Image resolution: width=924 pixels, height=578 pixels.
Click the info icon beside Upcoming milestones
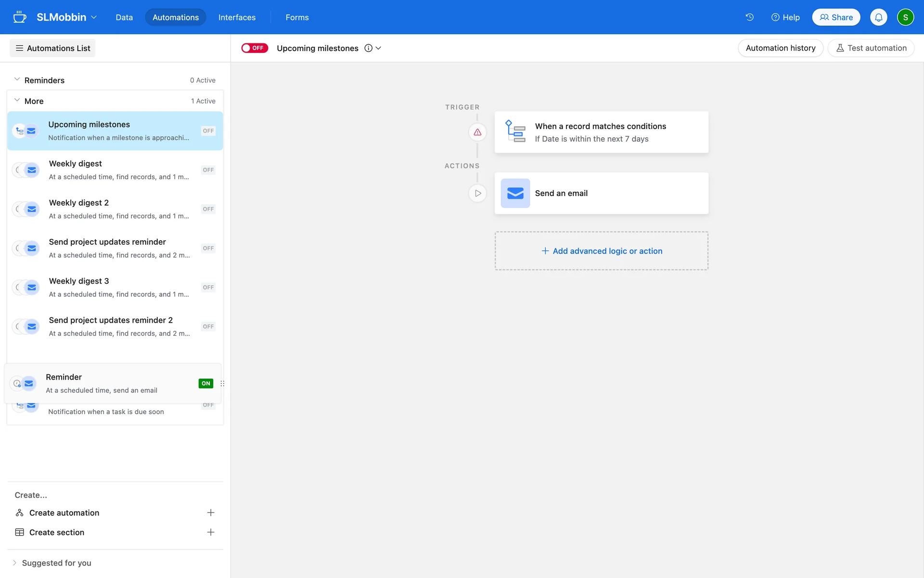tap(368, 48)
